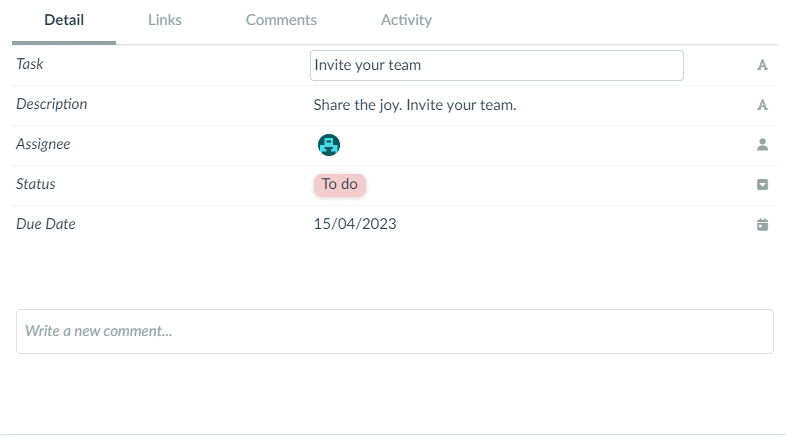Click the assignee robot avatar
Screen dimensions: 786x436
tap(329, 145)
